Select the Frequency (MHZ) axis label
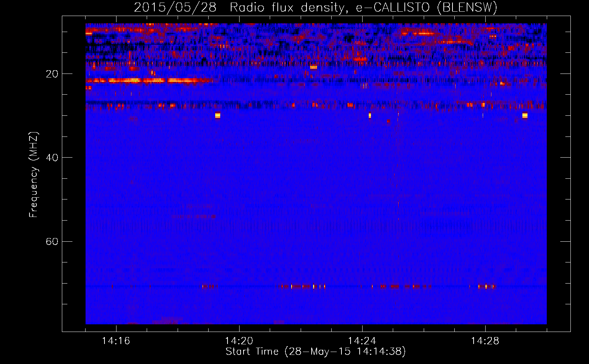The image size is (589, 364). tap(33, 175)
